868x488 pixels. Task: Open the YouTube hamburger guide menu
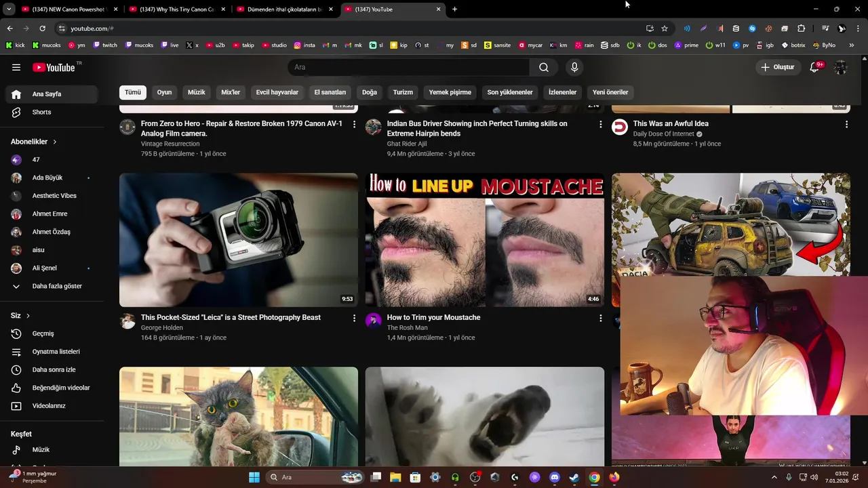16,67
